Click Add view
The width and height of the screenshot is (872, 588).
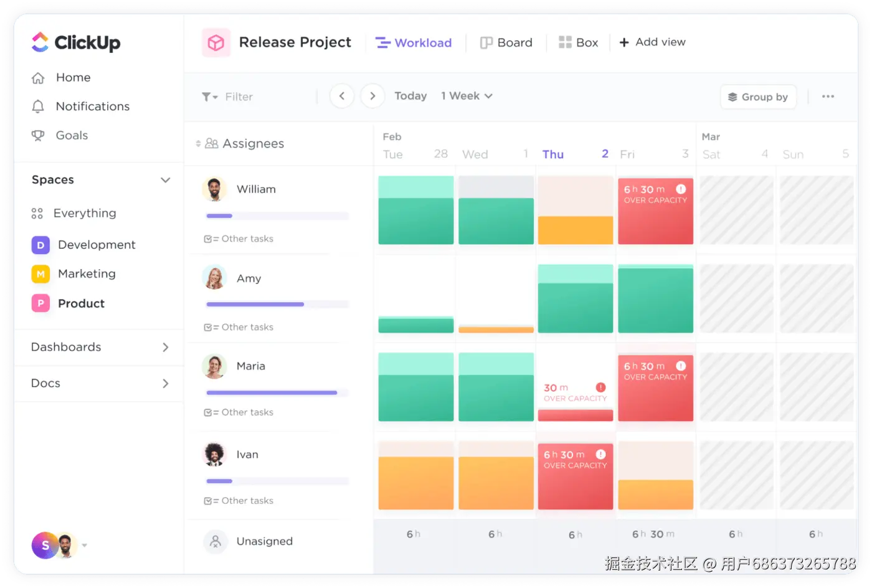pyautogui.click(x=652, y=42)
